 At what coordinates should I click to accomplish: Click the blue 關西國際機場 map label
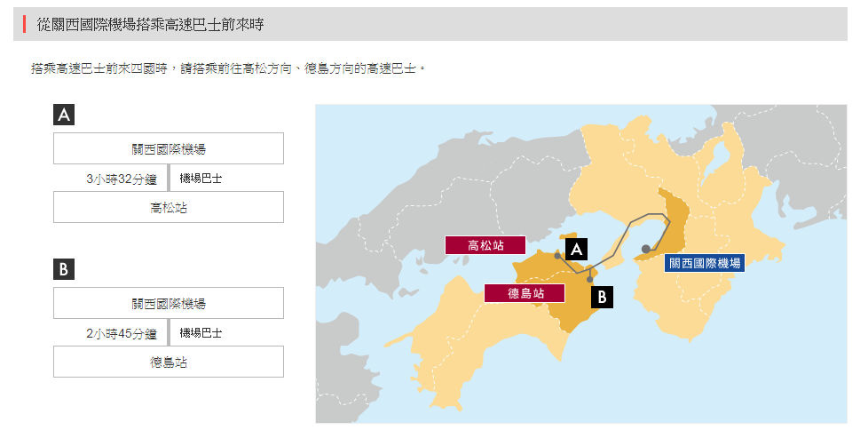pos(704,263)
